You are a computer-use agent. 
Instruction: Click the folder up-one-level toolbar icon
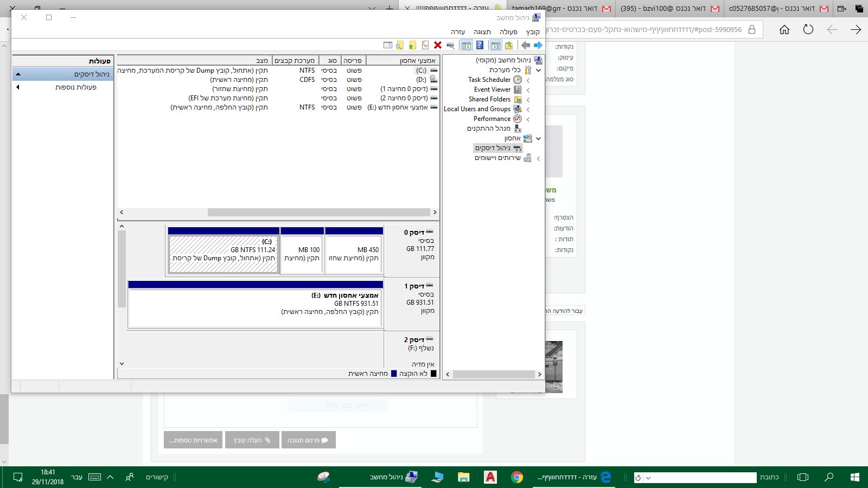click(x=509, y=46)
